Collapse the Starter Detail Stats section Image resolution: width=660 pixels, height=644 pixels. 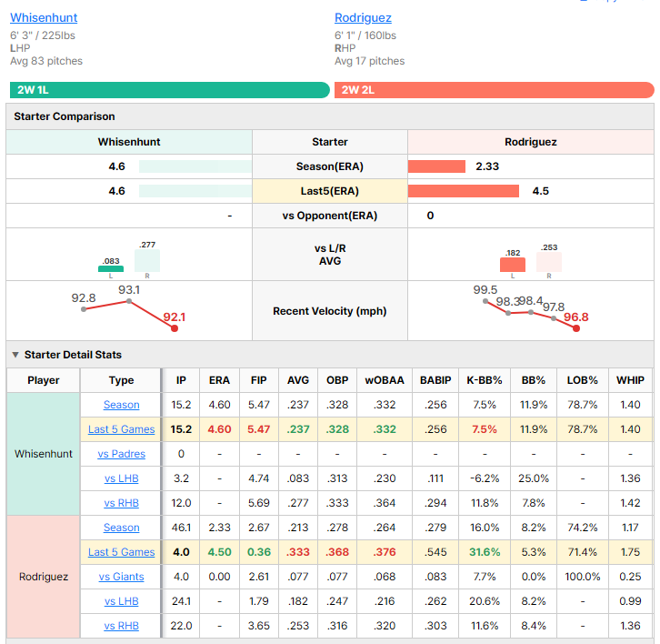pos(15,355)
